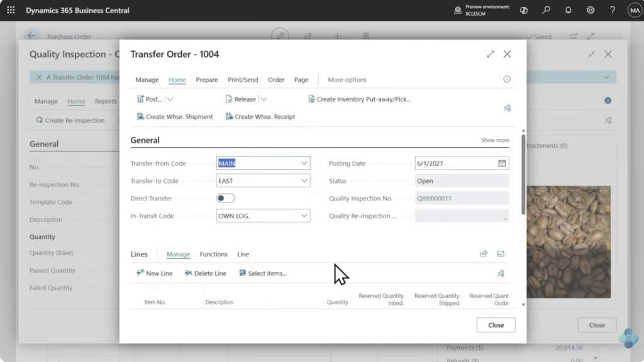Viewport: 644px width, 362px height.
Task: Sort by Item No. column header
Action: coord(155,302)
